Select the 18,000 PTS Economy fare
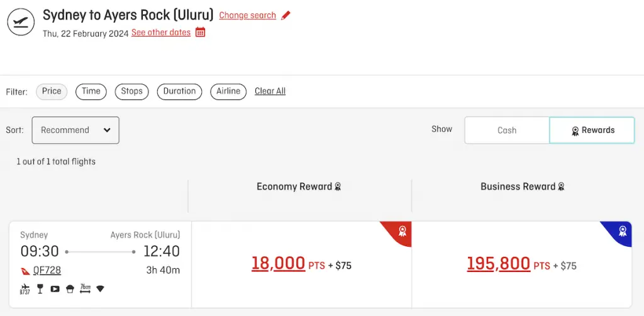Viewport: 644px width, 316px height. point(301,264)
